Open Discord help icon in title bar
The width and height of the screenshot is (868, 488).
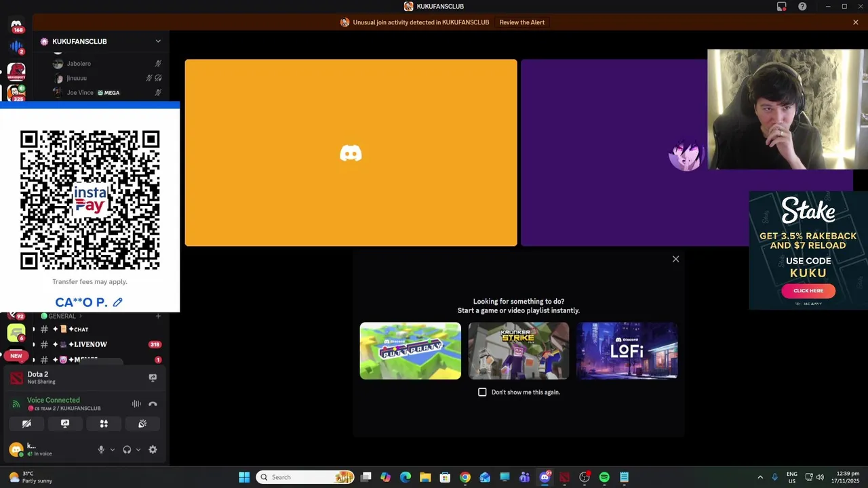[x=802, y=6]
